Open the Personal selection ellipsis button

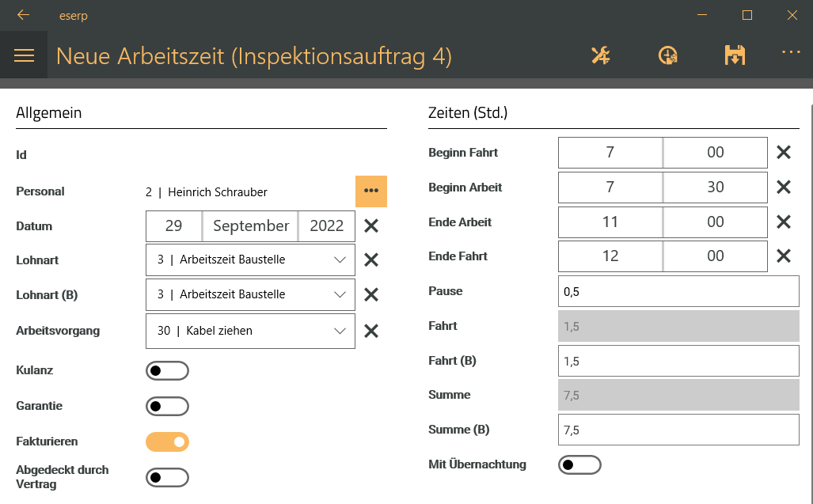[x=371, y=191]
